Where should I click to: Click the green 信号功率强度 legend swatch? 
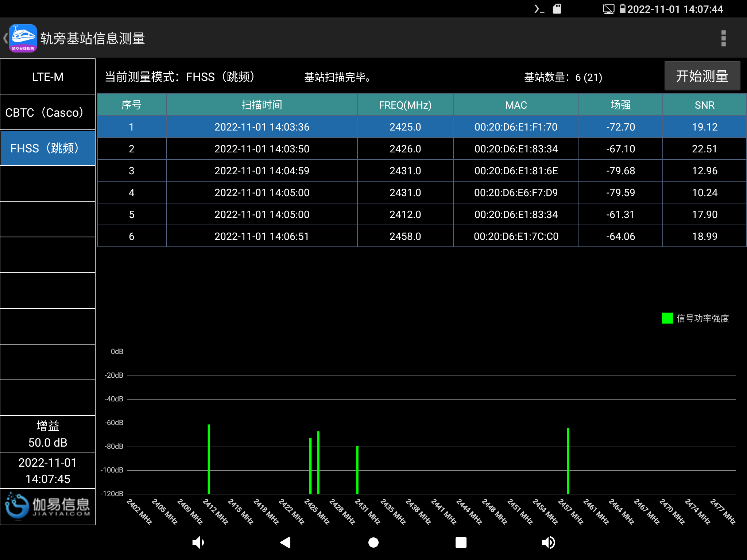click(x=667, y=318)
